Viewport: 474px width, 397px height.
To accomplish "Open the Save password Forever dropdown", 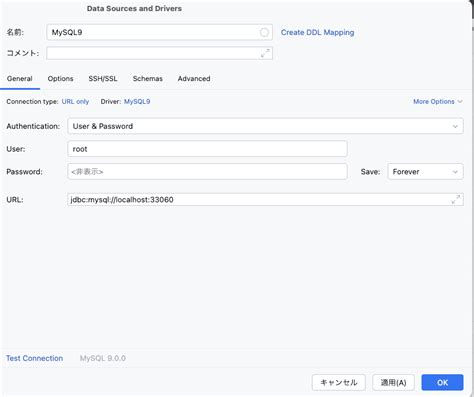I will pyautogui.click(x=425, y=172).
